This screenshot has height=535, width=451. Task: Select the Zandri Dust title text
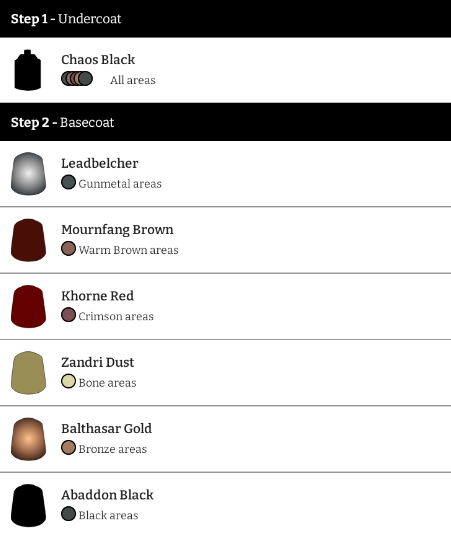click(98, 362)
